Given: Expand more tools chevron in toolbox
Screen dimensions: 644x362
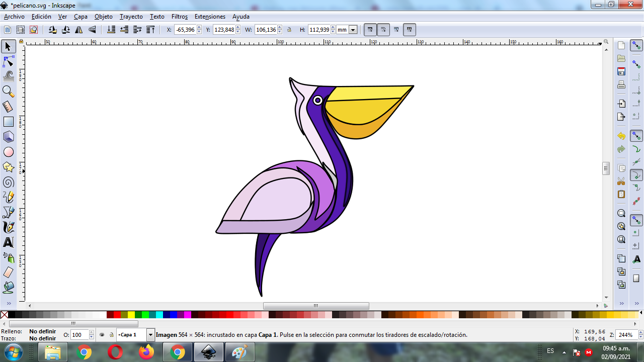Looking at the screenshot, I should click(x=9, y=303).
